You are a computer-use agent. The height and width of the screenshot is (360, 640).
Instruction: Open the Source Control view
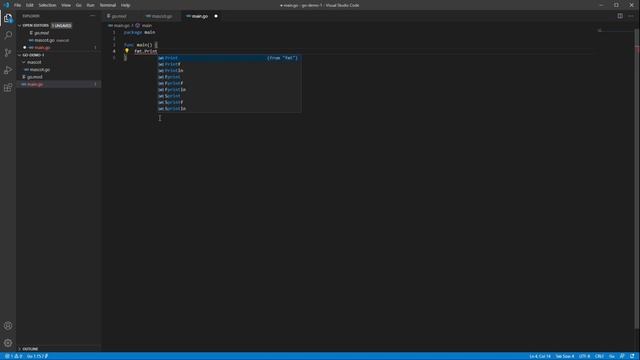pos(8,53)
